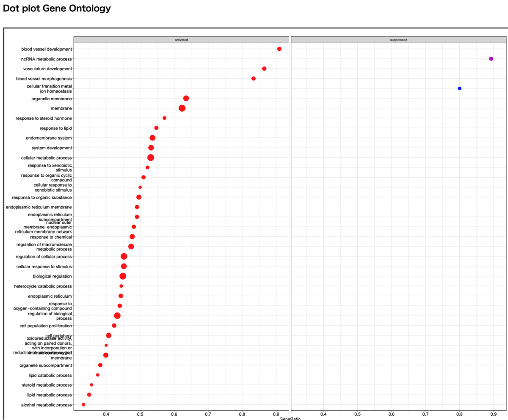Click the 'system development' axis label
The width and height of the screenshot is (508, 420).
click(x=52, y=148)
